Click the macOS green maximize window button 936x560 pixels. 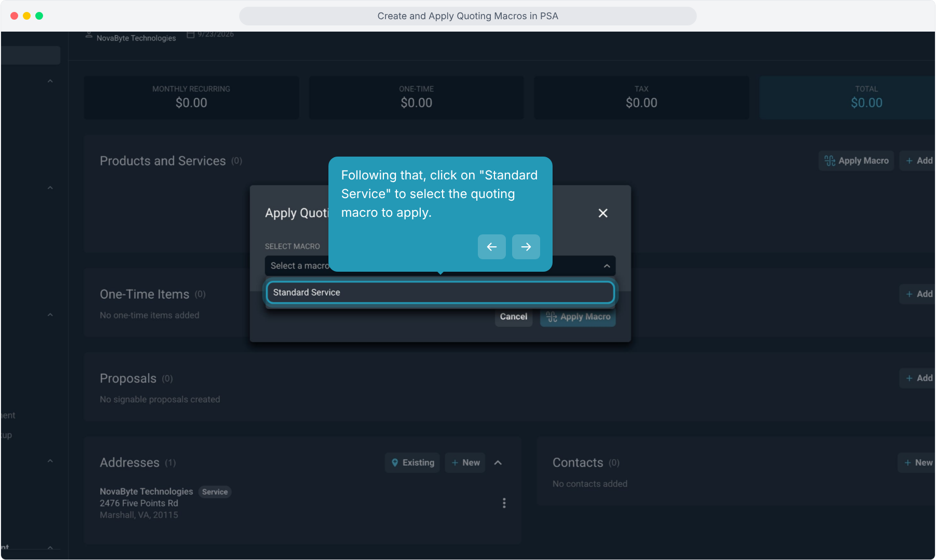pos(39,16)
